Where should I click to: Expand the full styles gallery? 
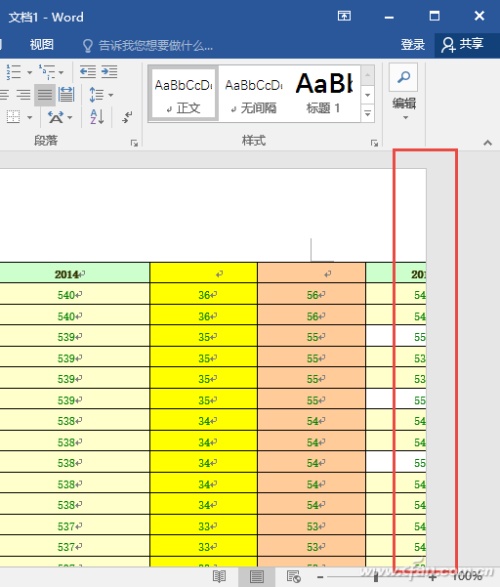[368, 113]
